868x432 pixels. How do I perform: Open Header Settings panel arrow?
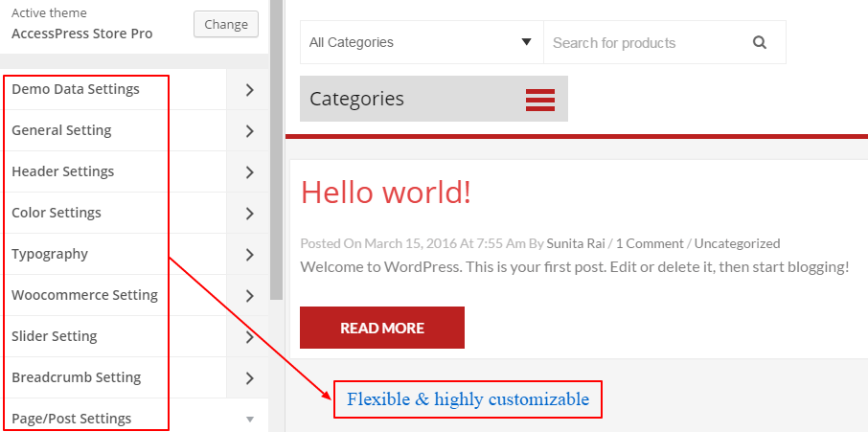point(249,172)
